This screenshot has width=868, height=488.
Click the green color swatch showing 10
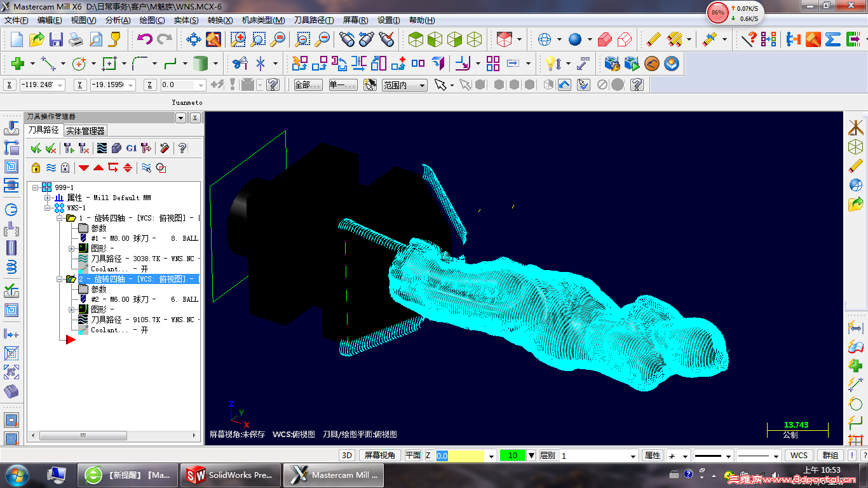pos(513,456)
